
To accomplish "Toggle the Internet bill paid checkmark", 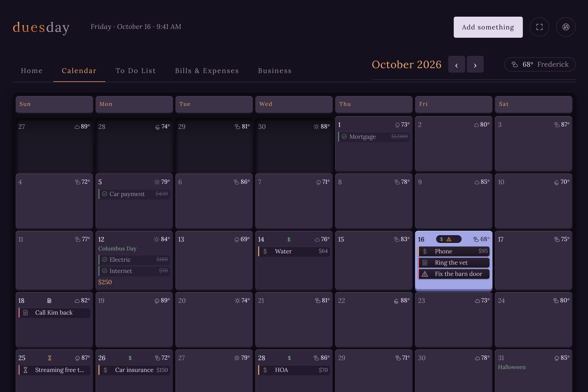I will click(x=104, y=271).
